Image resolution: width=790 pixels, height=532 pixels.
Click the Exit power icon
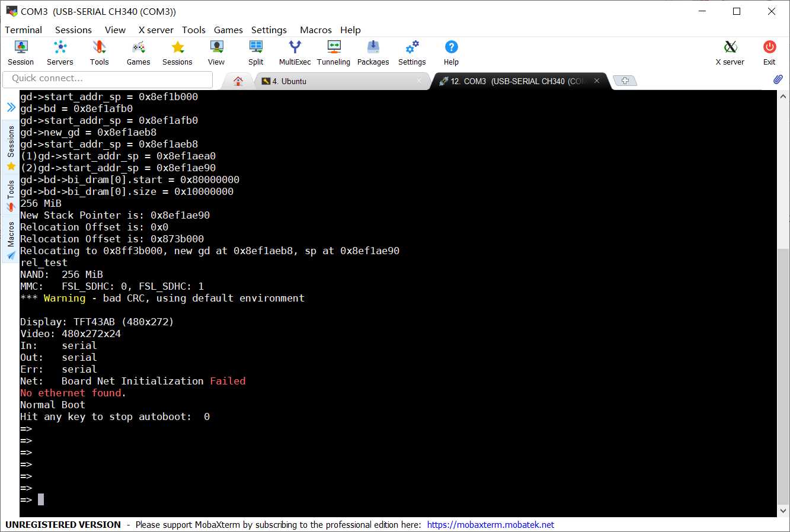[769, 52]
